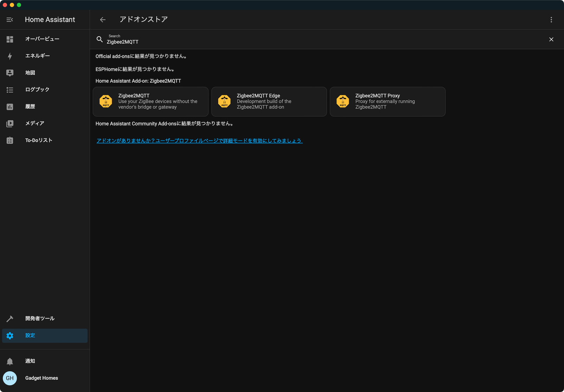This screenshot has height=392, width=564.
Task: Click the energy lightning bolt icon
Action: pyautogui.click(x=10, y=56)
